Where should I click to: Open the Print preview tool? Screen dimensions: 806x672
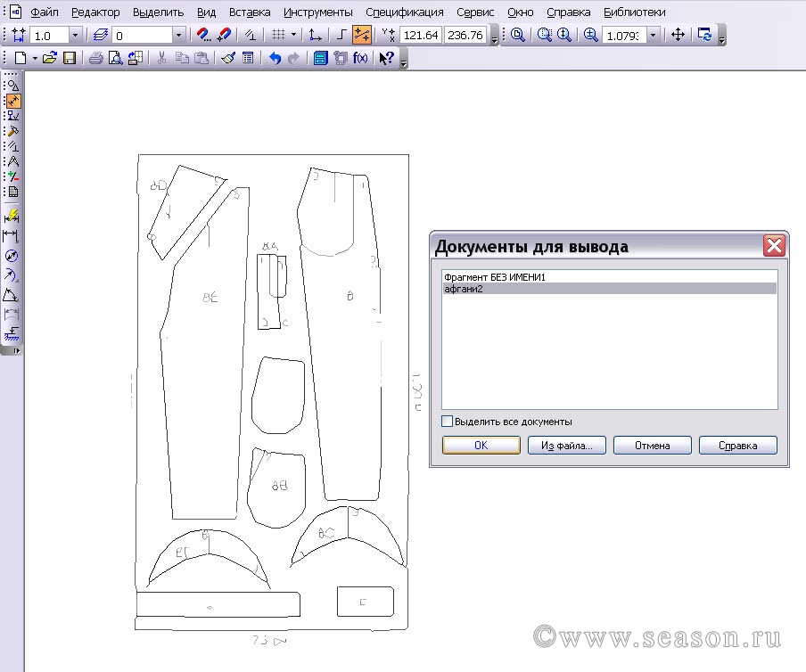click(x=115, y=59)
